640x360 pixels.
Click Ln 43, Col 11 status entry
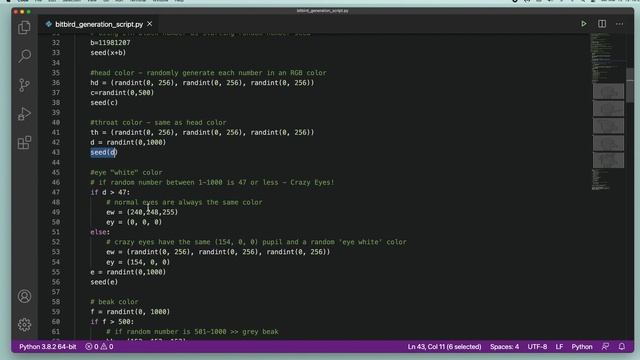(x=444, y=347)
